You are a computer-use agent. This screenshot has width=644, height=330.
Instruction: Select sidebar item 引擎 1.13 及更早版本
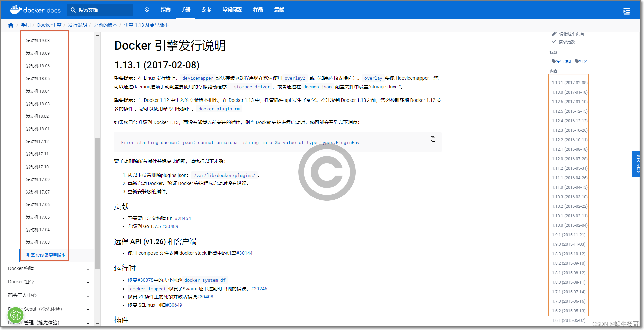coord(46,255)
